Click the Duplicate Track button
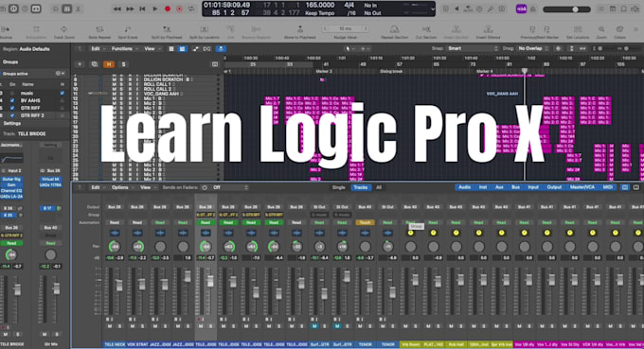The width and height of the screenshot is (644, 349). coord(95,64)
